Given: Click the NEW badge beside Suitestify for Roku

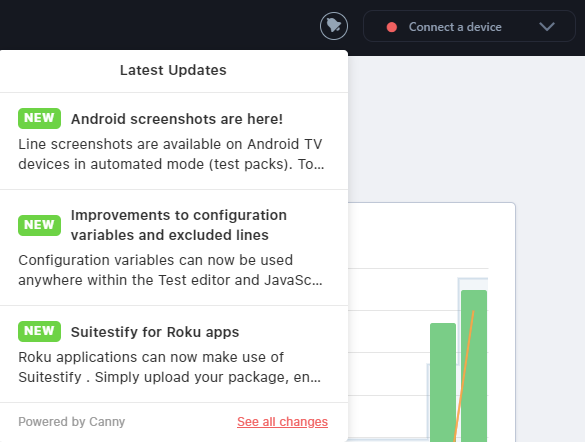Looking at the screenshot, I should 39,331.
